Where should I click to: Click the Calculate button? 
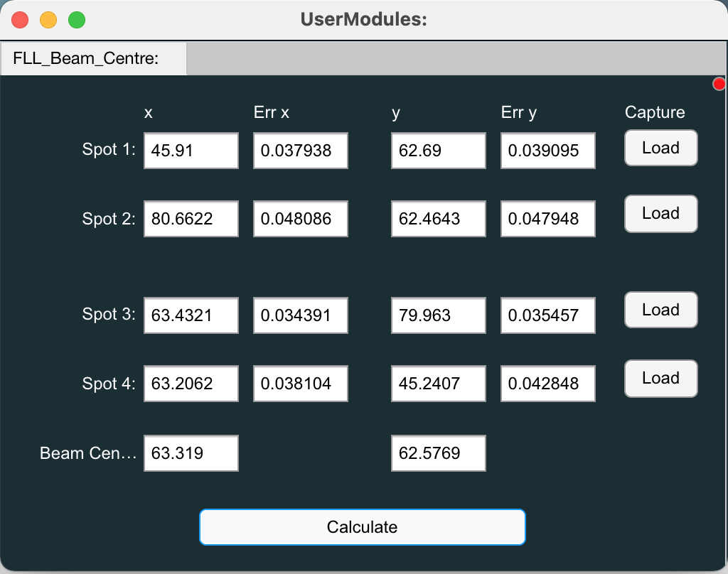pos(362,527)
